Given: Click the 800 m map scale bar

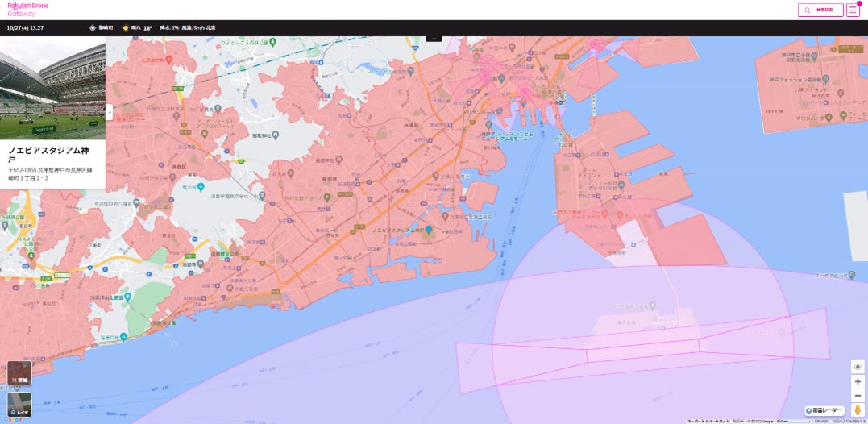Looking at the screenshot, I should 793,422.
